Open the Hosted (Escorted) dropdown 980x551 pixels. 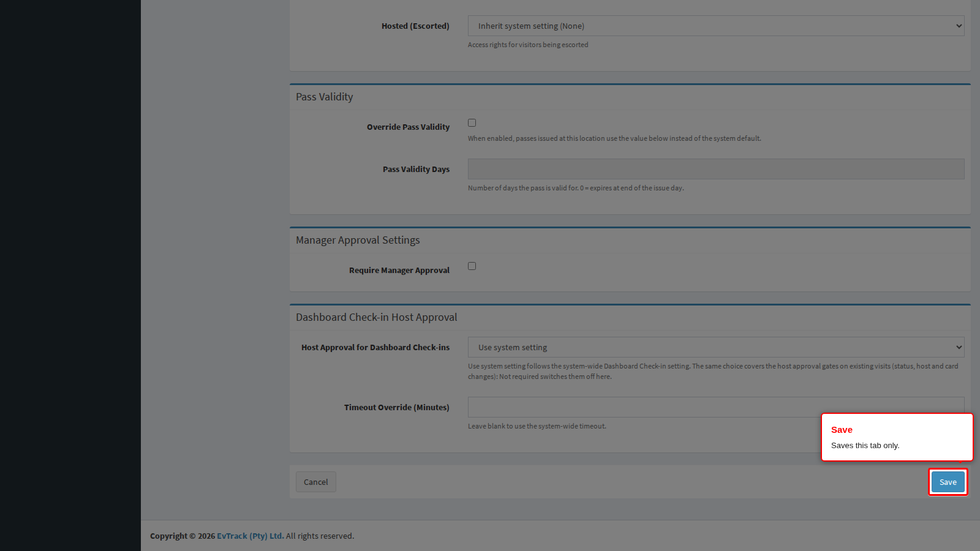click(716, 26)
